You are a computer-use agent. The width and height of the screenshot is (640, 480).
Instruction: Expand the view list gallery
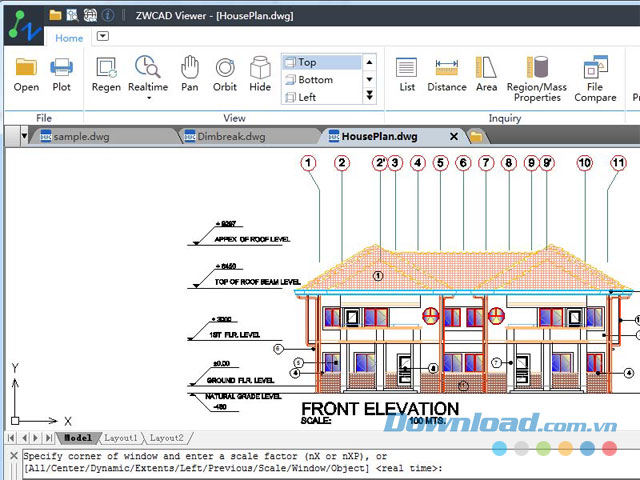(x=369, y=97)
